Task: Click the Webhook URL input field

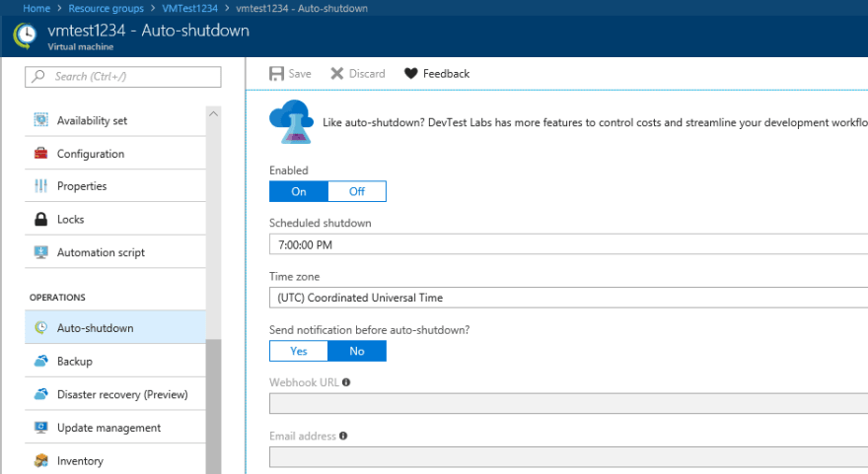Action: 568,403
